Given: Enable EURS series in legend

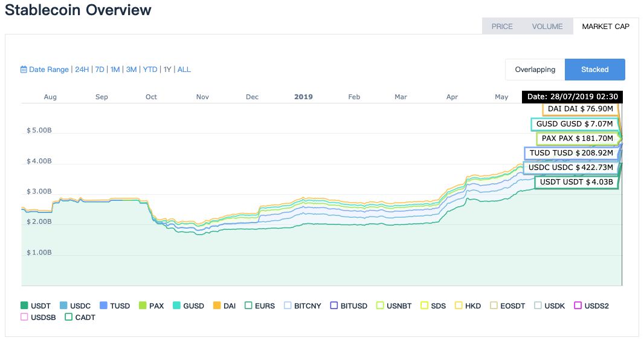Looking at the screenshot, I should pos(260,305).
